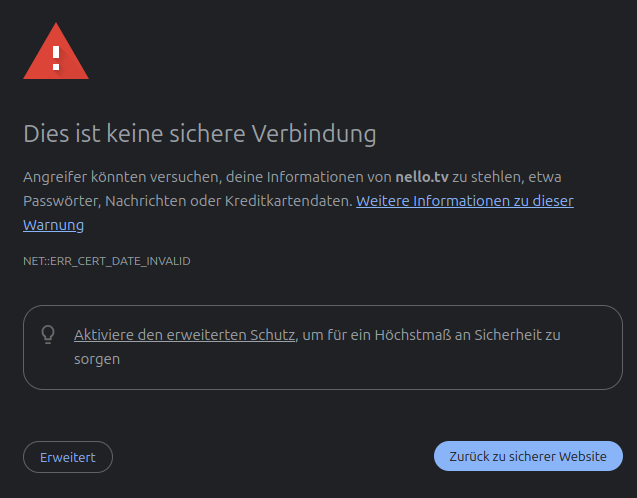Click the NET::ERR_CERT_DATE_INVALID error code
The width and height of the screenshot is (637, 498).
(x=107, y=261)
